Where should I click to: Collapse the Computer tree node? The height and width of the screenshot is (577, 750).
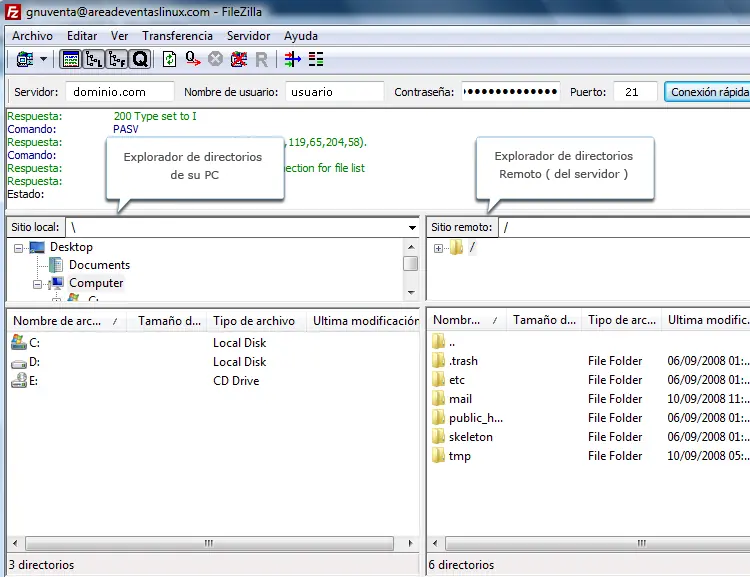point(38,284)
